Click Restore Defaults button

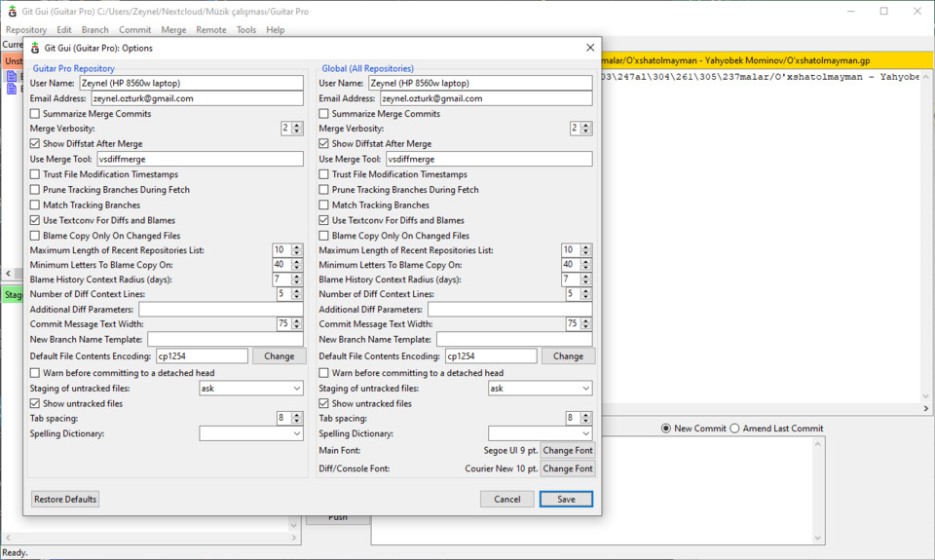coord(65,500)
